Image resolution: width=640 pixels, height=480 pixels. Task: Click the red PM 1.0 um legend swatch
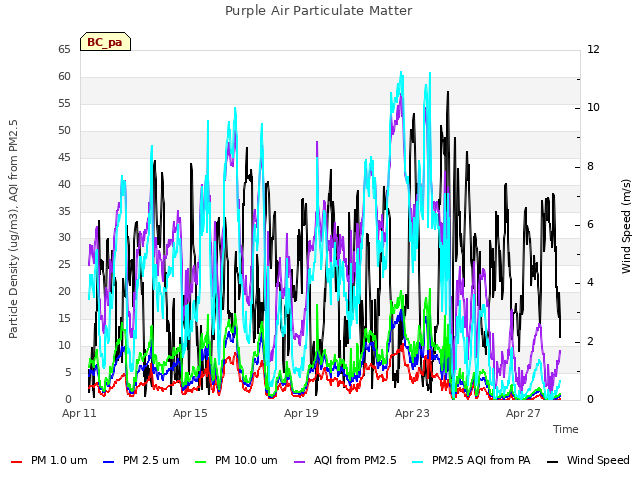click(x=16, y=462)
